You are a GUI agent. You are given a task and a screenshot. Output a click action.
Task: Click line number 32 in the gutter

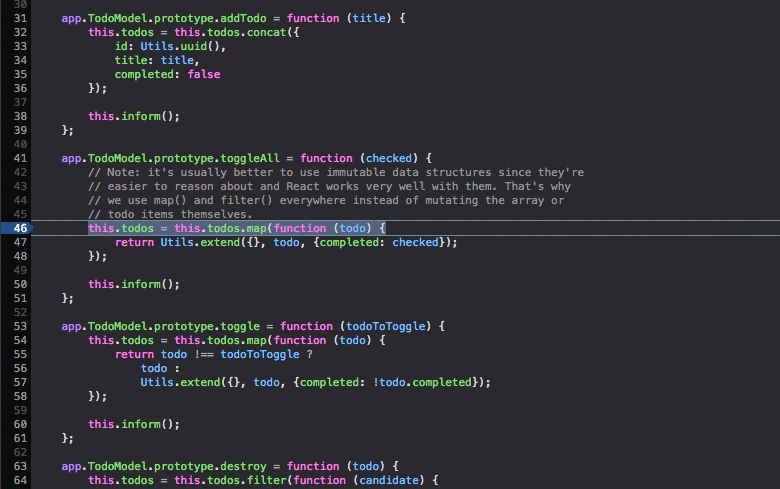pos(20,32)
